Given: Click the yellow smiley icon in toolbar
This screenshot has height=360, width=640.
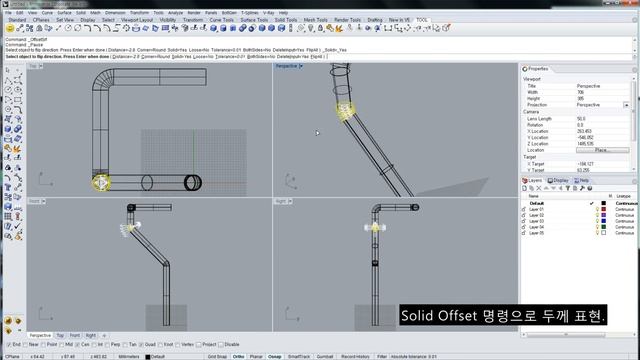Looking at the screenshot, I should (x=10, y=28).
